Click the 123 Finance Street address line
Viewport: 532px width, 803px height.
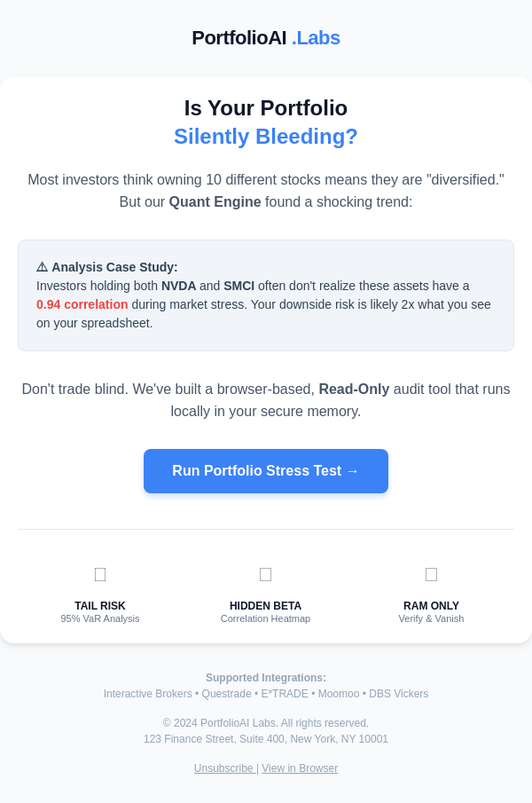point(266,739)
